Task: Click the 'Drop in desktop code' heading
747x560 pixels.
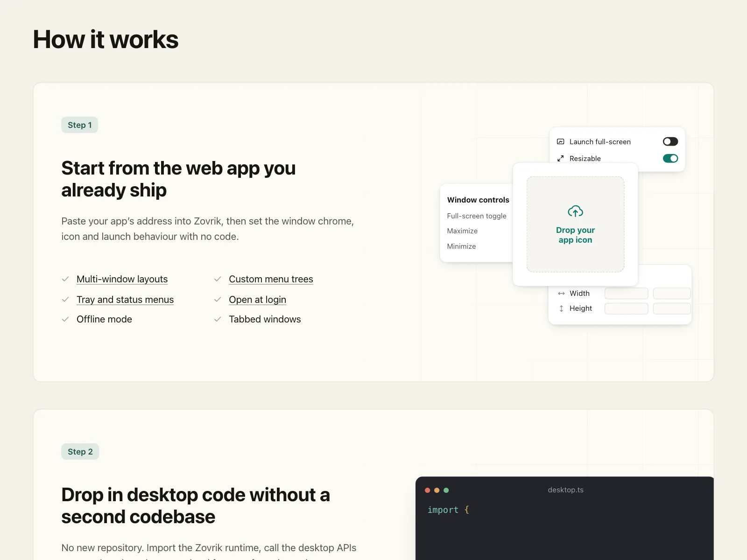Action: pyautogui.click(x=196, y=506)
